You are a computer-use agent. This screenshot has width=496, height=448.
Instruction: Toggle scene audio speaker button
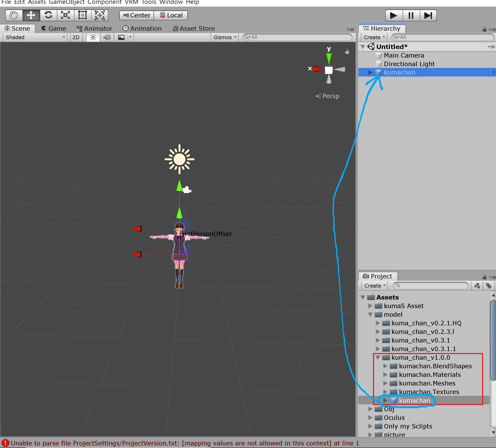[107, 37]
